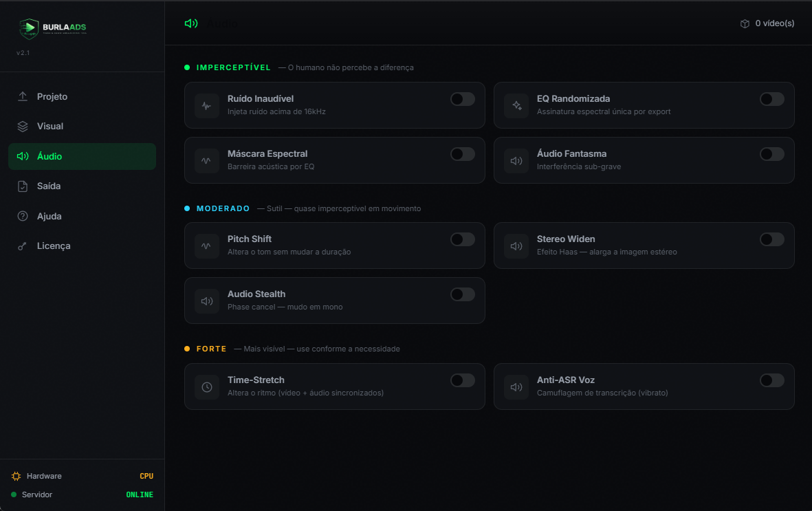The image size is (812, 511).
Task: Click the Servidor label in the footer
Action: (36, 495)
